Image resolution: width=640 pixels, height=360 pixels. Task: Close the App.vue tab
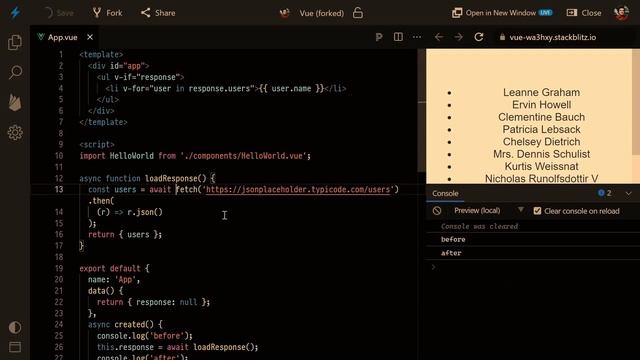90,37
